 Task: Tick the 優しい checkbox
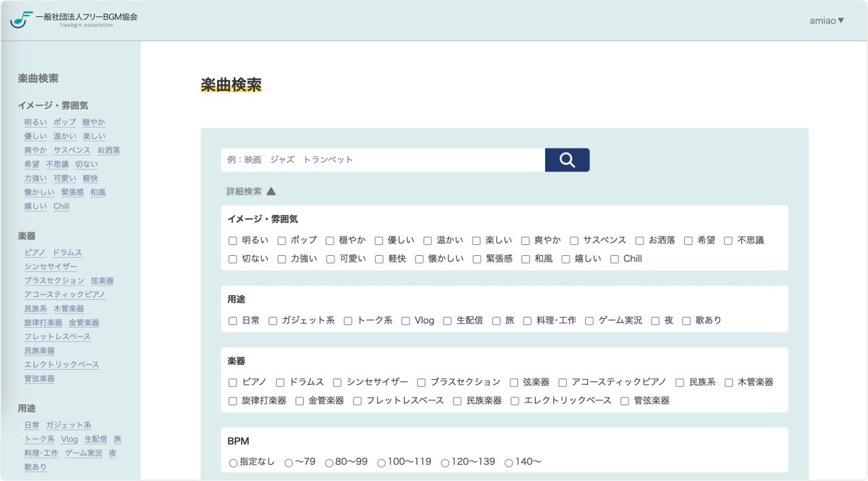(379, 241)
